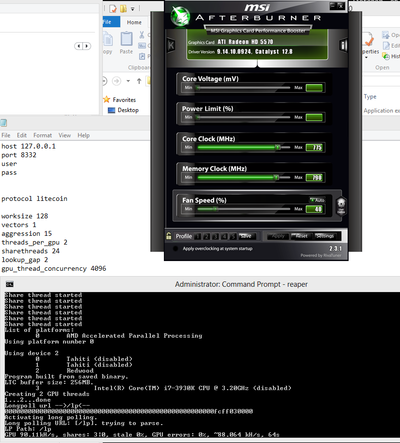The height and width of the screenshot is (443, 400).
Task: Enable Apply overclocking at system startup
Action: 175,249
